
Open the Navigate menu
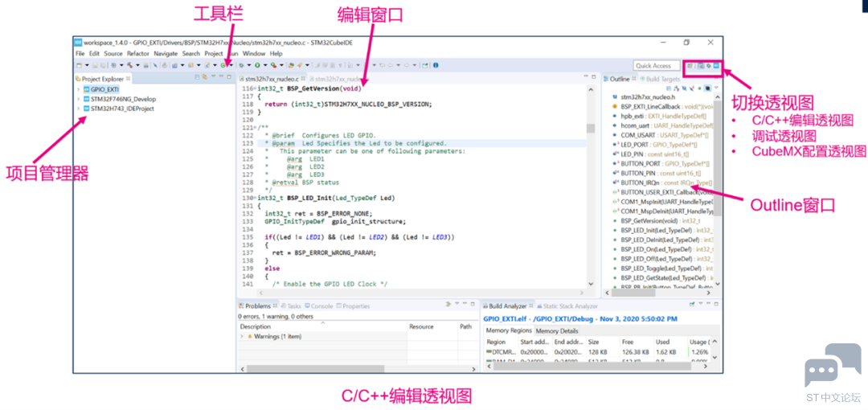(x=166, y=54)
